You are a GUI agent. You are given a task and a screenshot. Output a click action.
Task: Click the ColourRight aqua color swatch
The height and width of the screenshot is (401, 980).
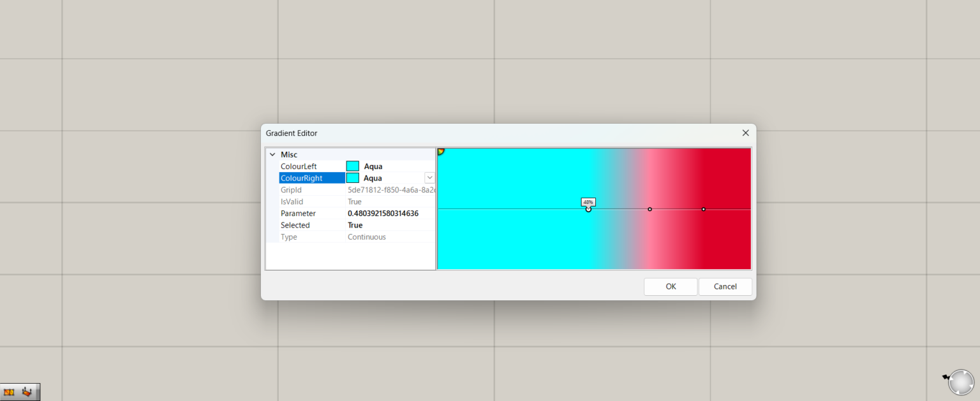(x=352, y=177)
